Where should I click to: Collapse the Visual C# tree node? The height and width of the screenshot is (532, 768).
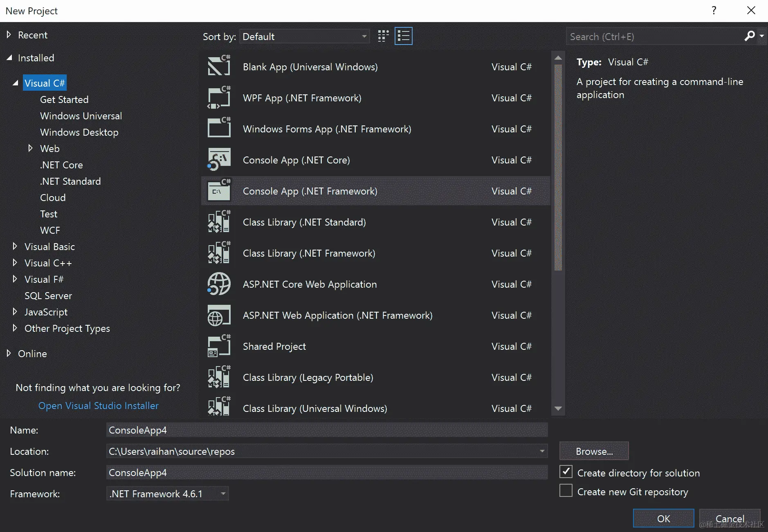click(x=16, y=83)
